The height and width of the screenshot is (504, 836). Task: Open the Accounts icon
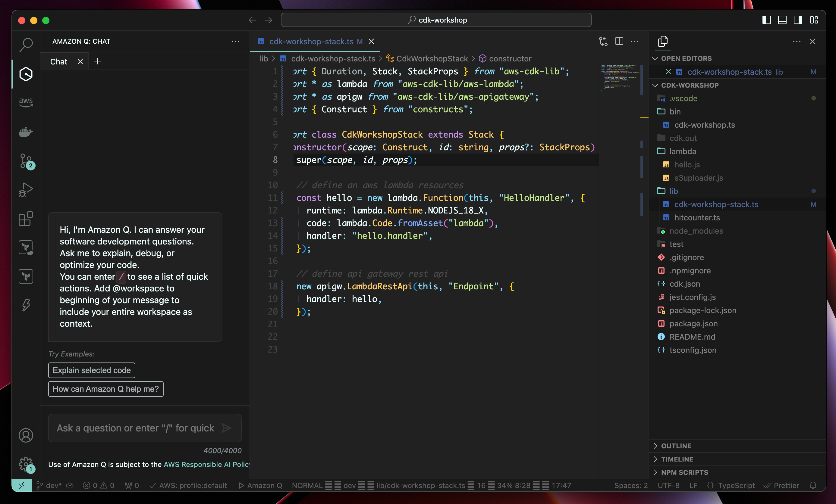pyautogui.click(x=26, y=435)
